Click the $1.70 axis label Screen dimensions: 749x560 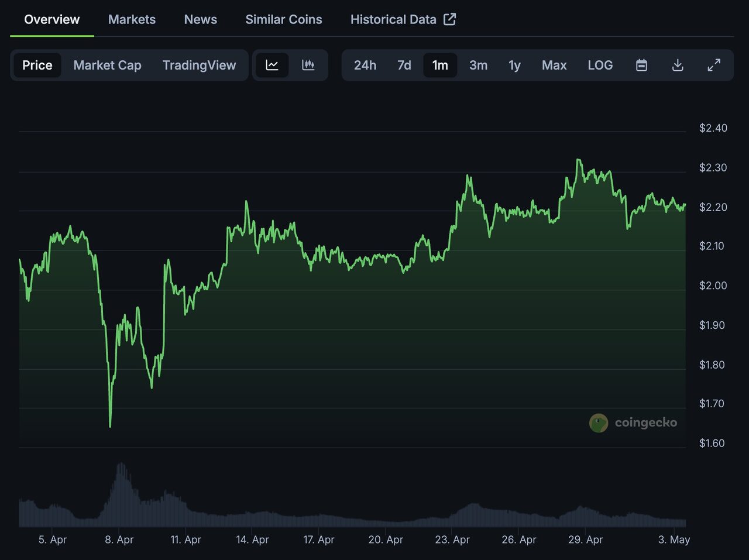pyautogui.click(x=712, y=404)
